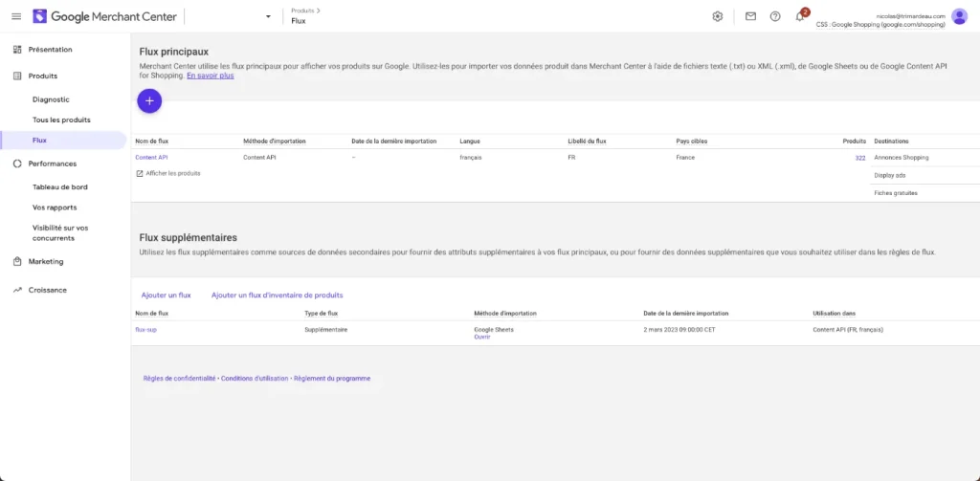Open the Produits section in the sidebar
980x481 pixels.
(42, 76)
